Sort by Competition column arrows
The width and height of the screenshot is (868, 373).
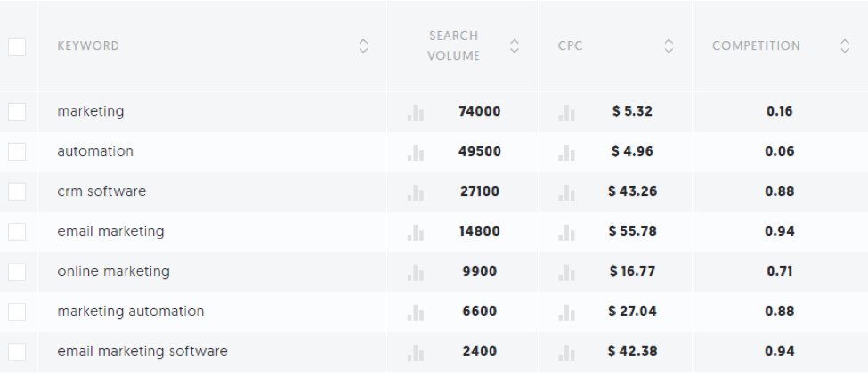(x=845, y=46)
